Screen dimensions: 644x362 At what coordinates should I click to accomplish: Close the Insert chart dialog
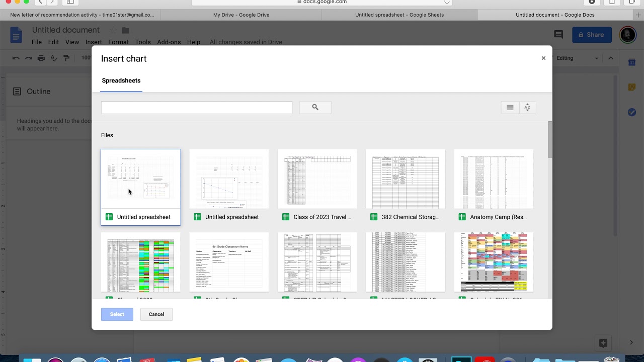[543, 58]
